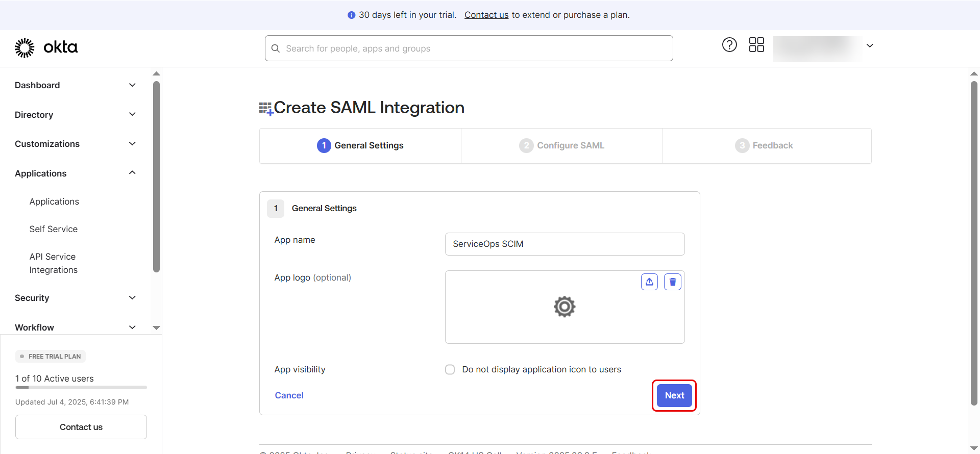Image resolution: width=980 pixels, height=454 pixels.
Task: Open the help question mark icon
Action: click(729, 45)
